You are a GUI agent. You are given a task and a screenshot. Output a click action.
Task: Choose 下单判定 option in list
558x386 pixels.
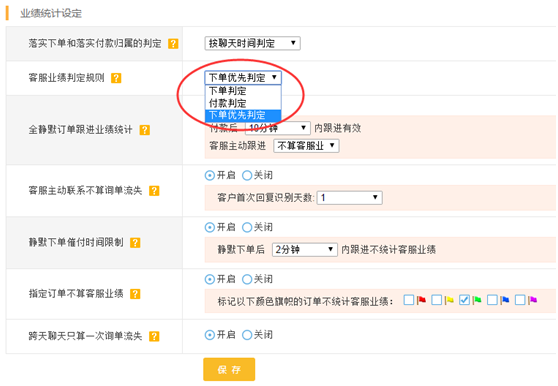243,91
